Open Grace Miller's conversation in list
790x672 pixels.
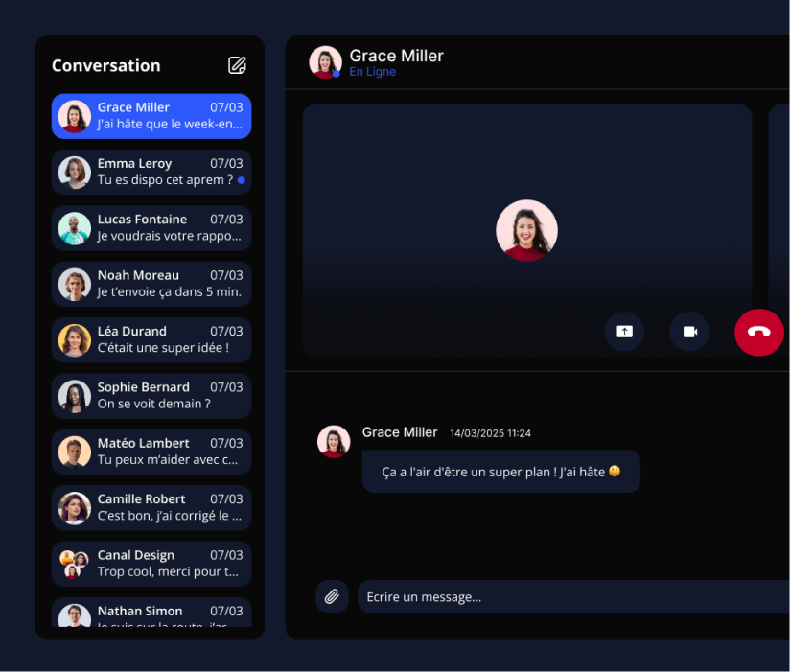pos(151,116)
